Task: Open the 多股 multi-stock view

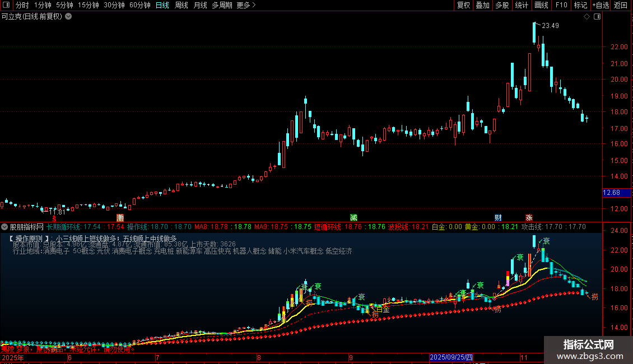Action: point(502,5)
